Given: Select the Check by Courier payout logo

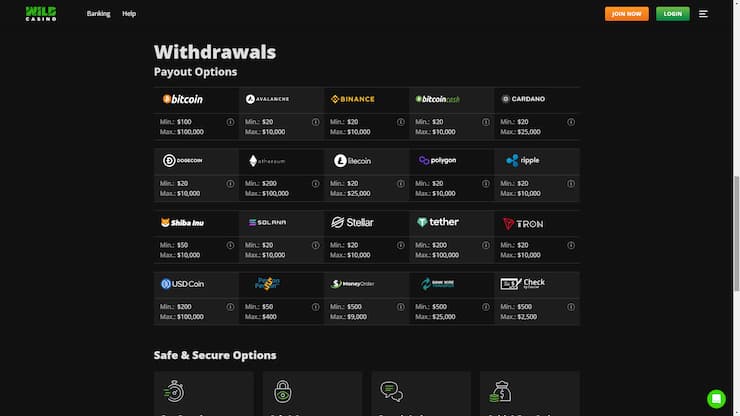Looking at the screenshot, I should [x=523, y=283].
